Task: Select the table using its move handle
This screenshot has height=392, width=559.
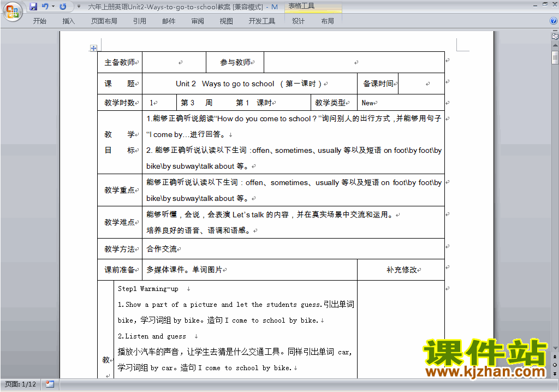Action: 93,48
